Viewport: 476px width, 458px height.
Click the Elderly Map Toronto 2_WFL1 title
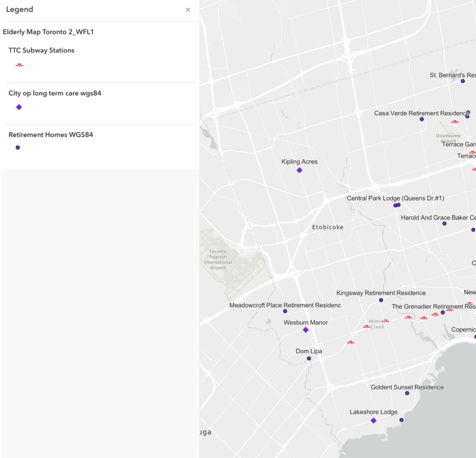(48, 32)
